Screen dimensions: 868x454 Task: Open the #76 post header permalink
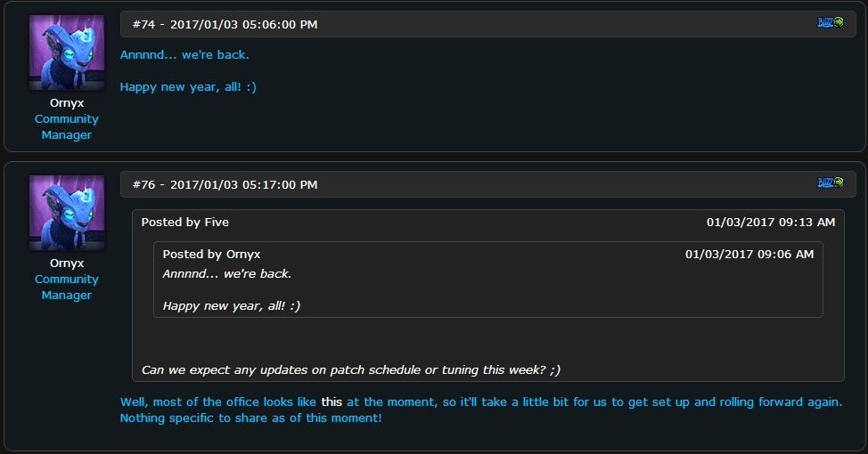pos(225,184)
